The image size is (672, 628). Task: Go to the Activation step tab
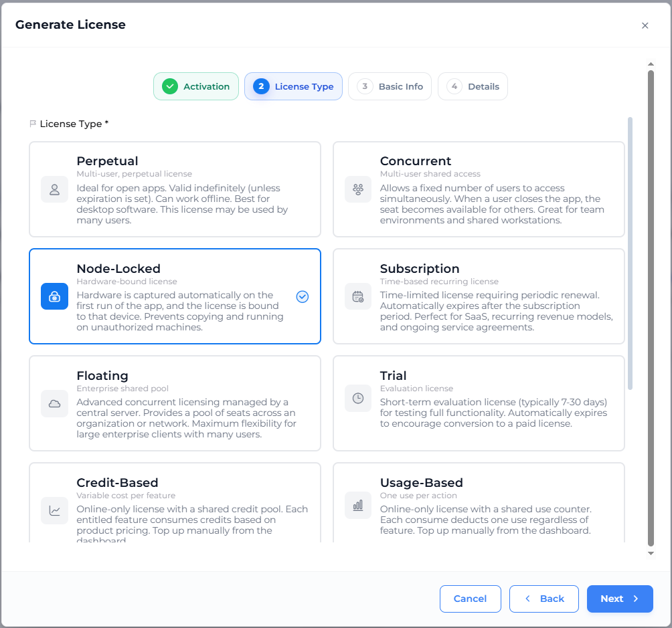(196, 86)
